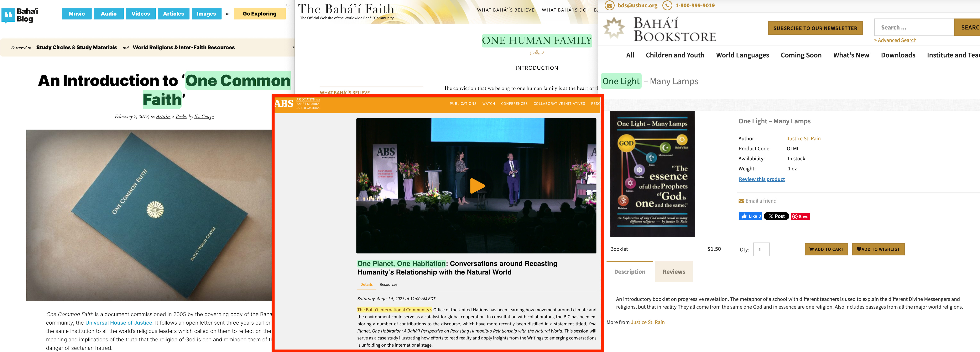Focus the Qty quantity field
Image resolution: width=980 pixels, height=352 pixels.
point(761,249)
